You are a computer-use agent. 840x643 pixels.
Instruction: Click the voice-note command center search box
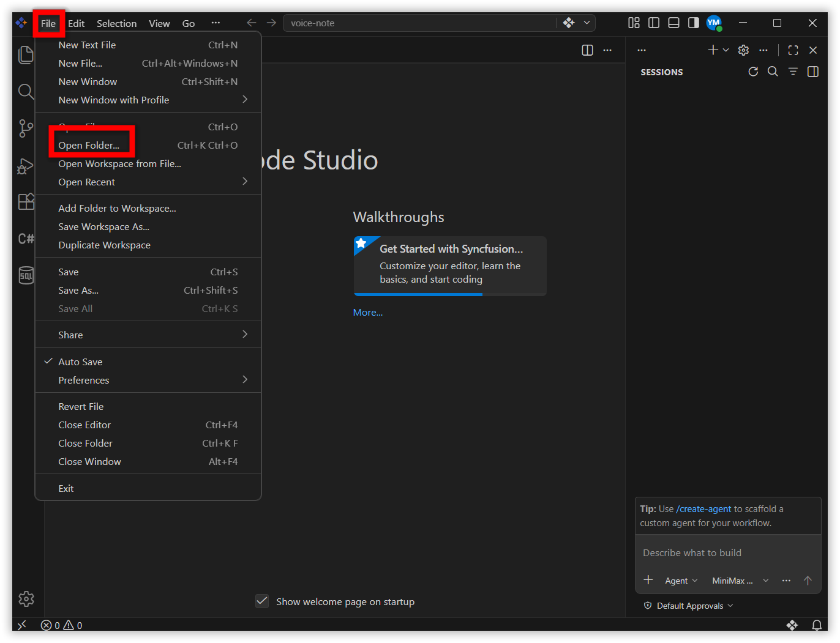coord(420,23)
